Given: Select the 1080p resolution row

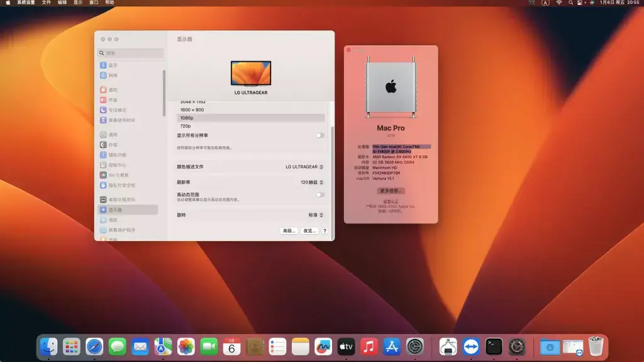Looking at the screenshot, I should (250, 118).
